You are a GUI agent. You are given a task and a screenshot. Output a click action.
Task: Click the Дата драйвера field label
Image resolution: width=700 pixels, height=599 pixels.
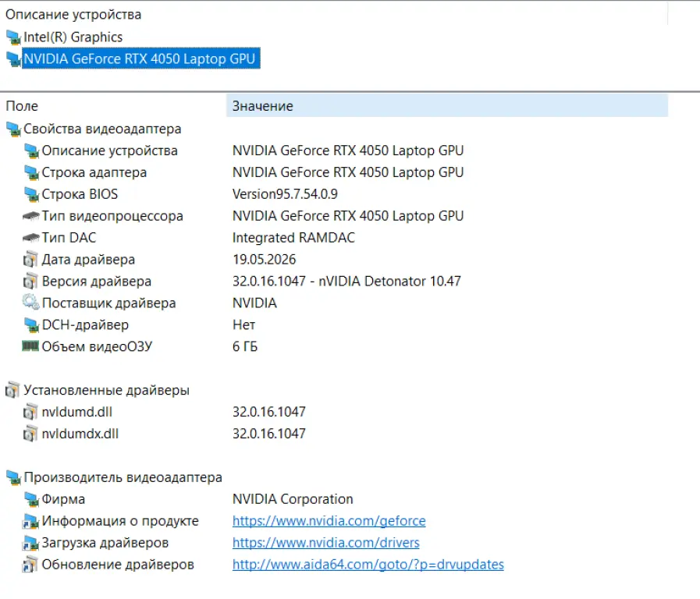point(88,260)
